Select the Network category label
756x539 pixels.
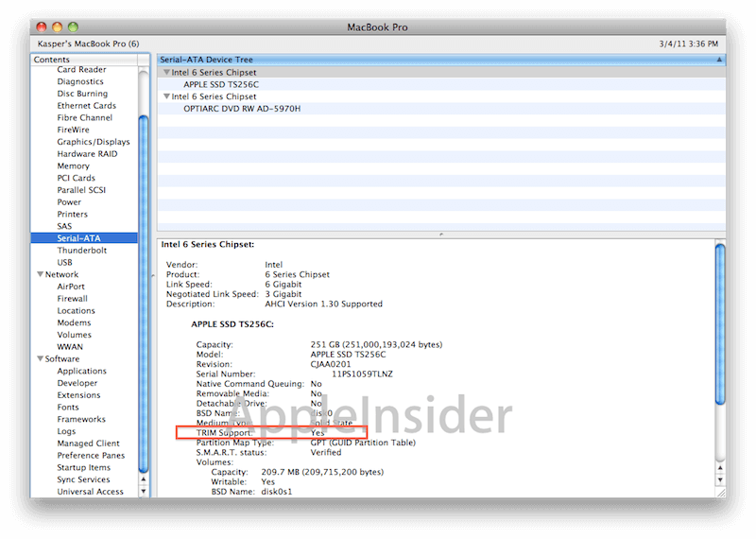(x=61, y=274)
